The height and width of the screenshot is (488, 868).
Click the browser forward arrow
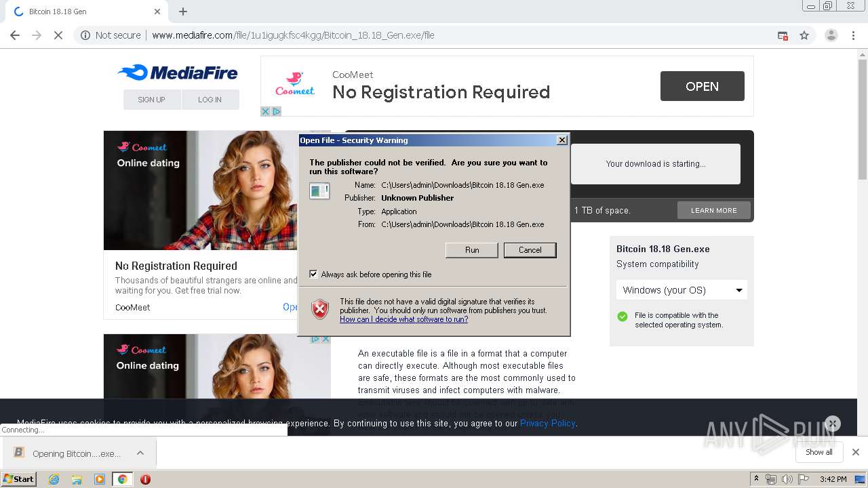pyautogui.click(x=37, y=35)
